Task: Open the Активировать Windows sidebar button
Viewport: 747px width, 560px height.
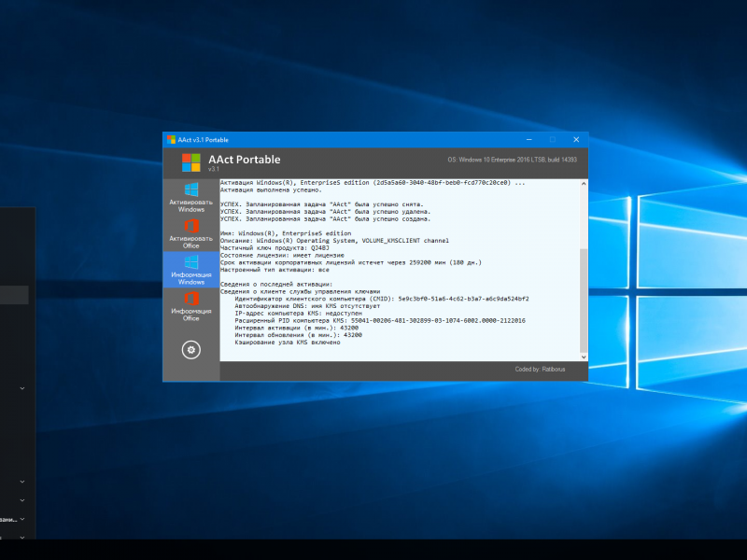Action: click(x=191, y=197)
